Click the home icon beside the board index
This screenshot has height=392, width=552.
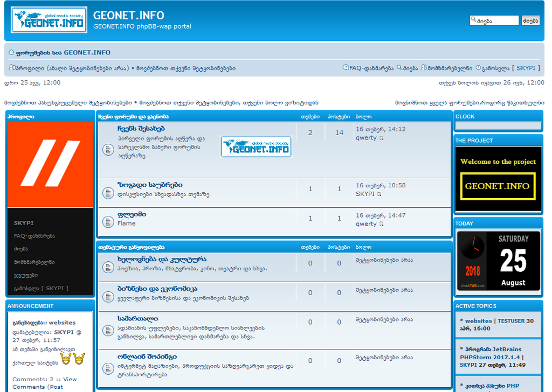click(x=11, y=52)
